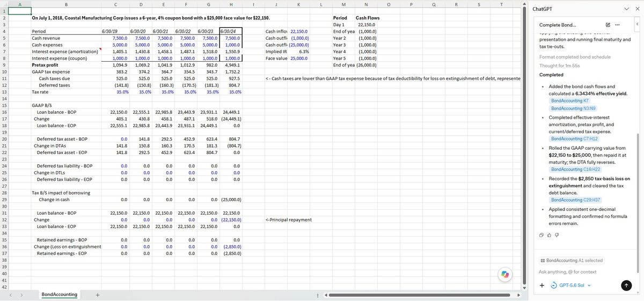Click the '<-Principal repayment' note cell
The width and height of the screenshot is (644, 301).
pyautogui.click(x=289, y=219)
